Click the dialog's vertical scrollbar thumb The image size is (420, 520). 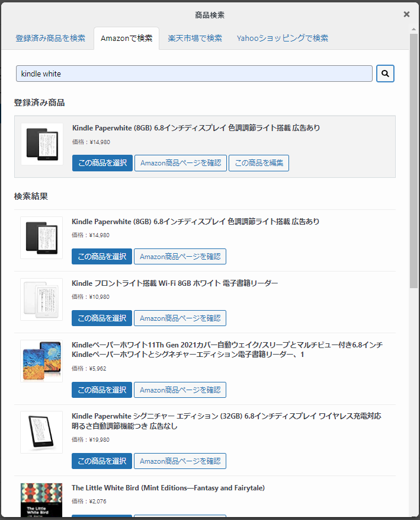click(x=413, y=161)
